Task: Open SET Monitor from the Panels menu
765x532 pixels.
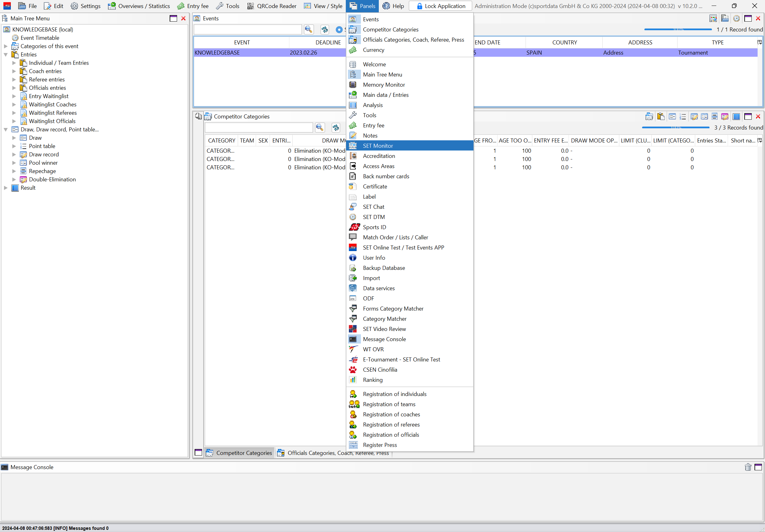Action: coord(378,146)
